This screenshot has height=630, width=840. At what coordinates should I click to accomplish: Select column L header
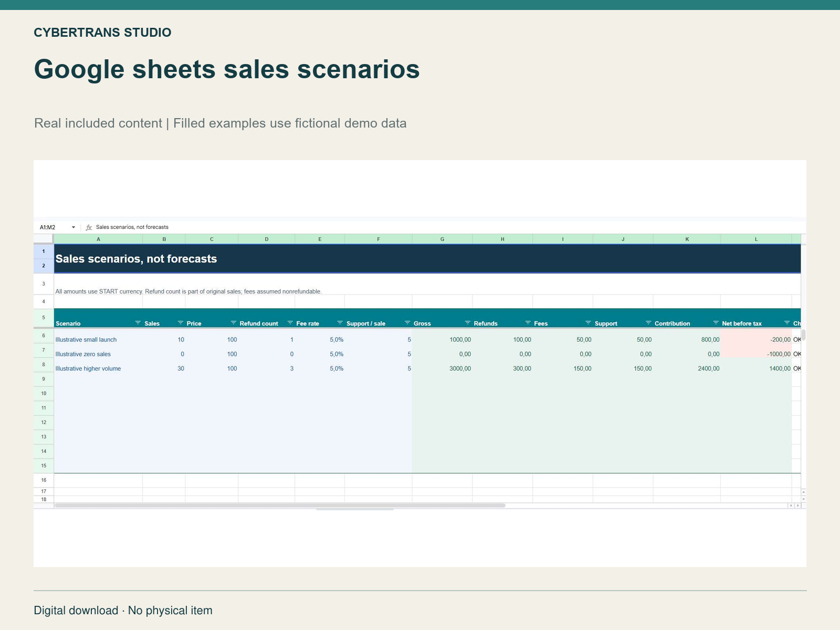coord(756,239)
